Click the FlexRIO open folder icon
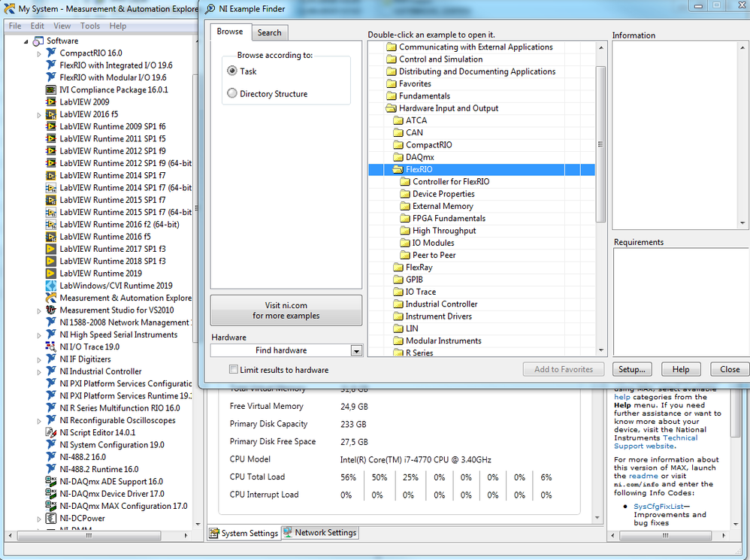The width and height of the screenshot is (750, 560). pyautogui.click(x=398, y=169)
